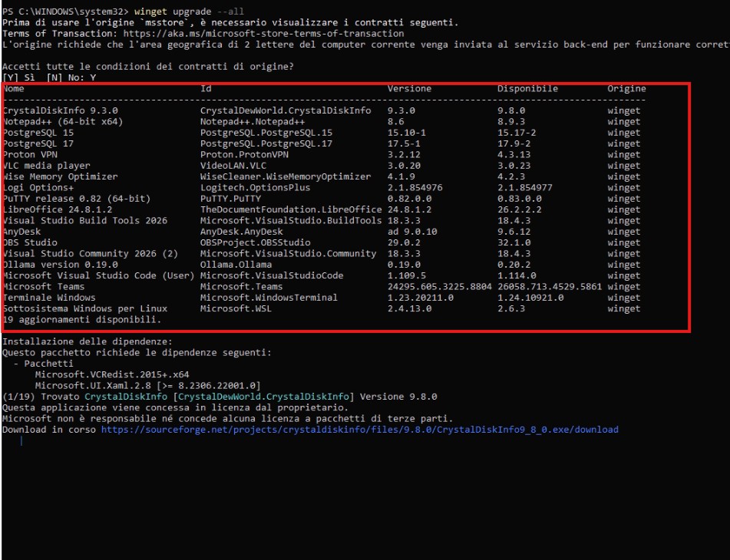Click the Ollama.Ollama package Id

[236, 265]
